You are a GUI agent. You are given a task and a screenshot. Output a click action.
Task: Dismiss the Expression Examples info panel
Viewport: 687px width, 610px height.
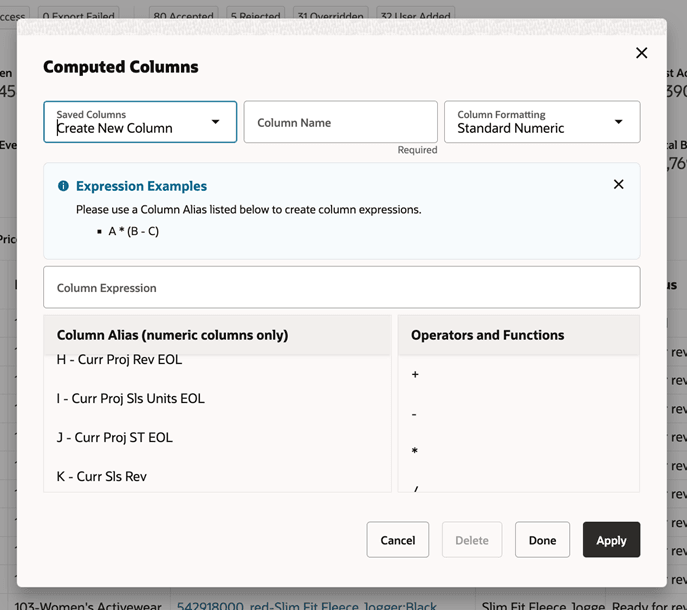pos(618,184)
